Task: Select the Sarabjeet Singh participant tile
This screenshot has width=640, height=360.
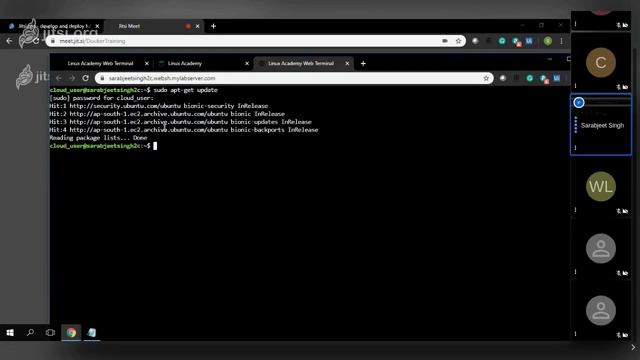Action: click(601, 124)
